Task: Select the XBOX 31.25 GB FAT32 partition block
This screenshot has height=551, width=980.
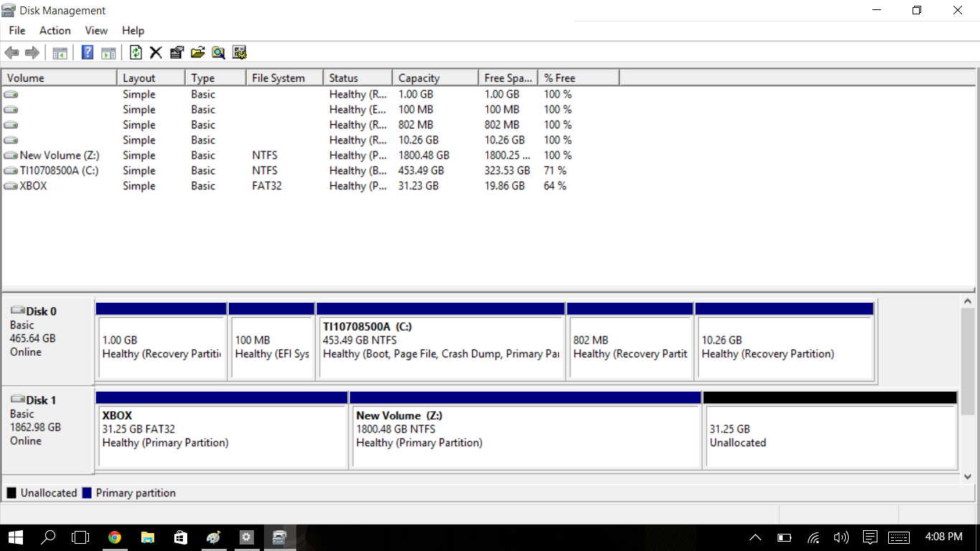Action: click(x=222, y=430)
